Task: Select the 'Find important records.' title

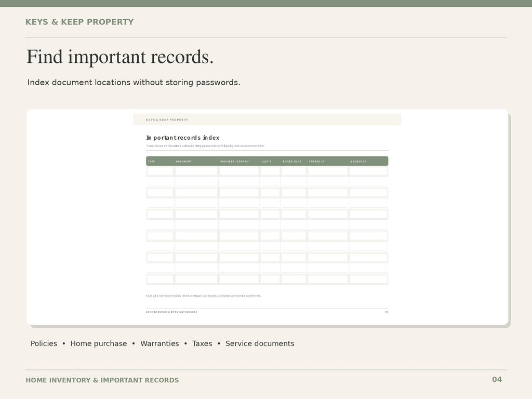Action: coord(120,57)
